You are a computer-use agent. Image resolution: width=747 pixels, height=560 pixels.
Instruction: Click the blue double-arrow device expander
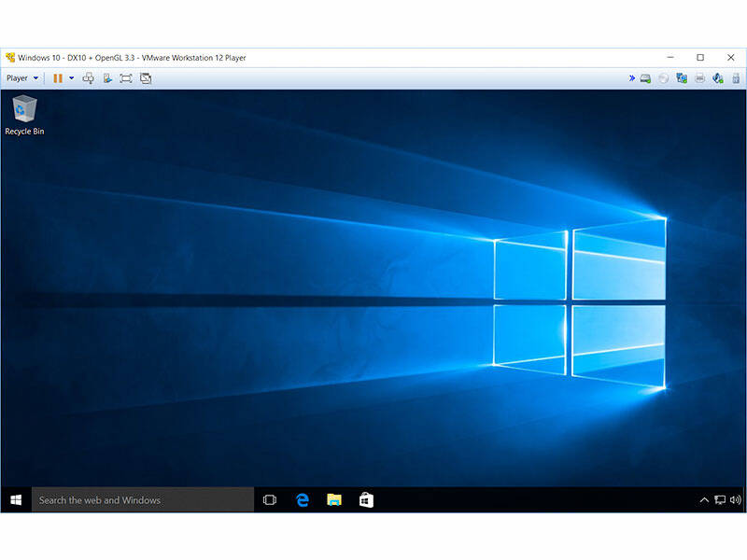(x=632, y=78)
